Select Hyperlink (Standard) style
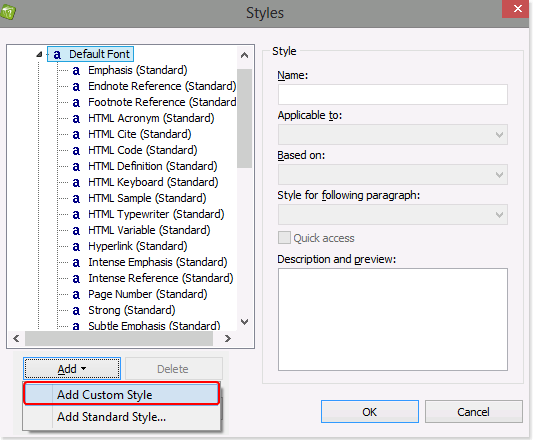The height and width of the screenshot is (441, 533). 138,246
